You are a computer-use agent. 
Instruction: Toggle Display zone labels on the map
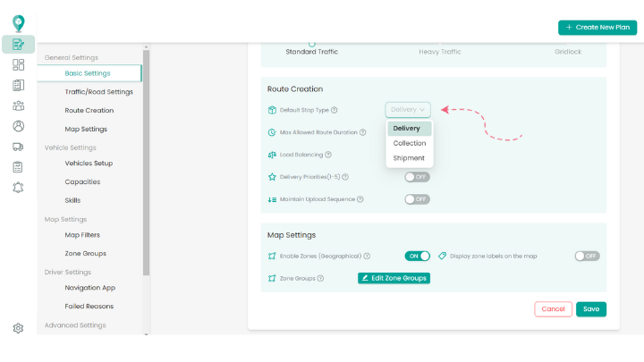tap(587, 256)
